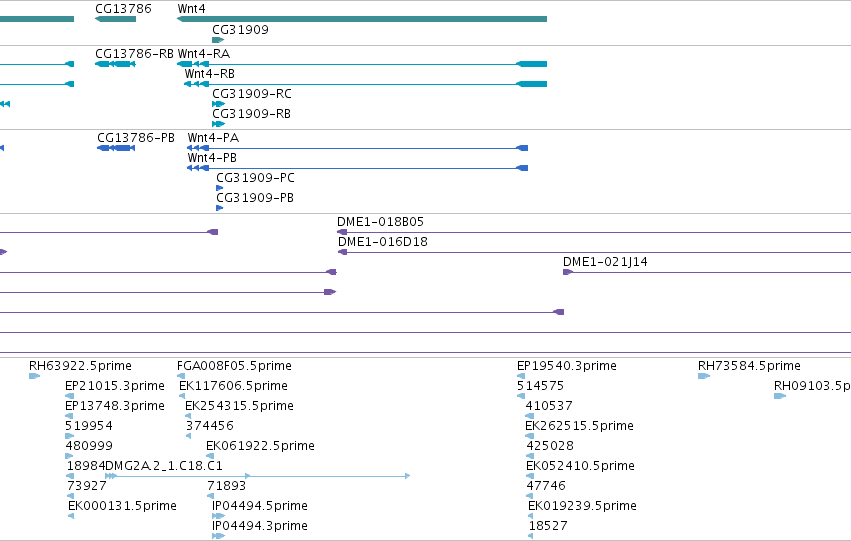Click the EK052410.5prime label
The height and width of the screenshot is (541, 851).
coord(581,466)
